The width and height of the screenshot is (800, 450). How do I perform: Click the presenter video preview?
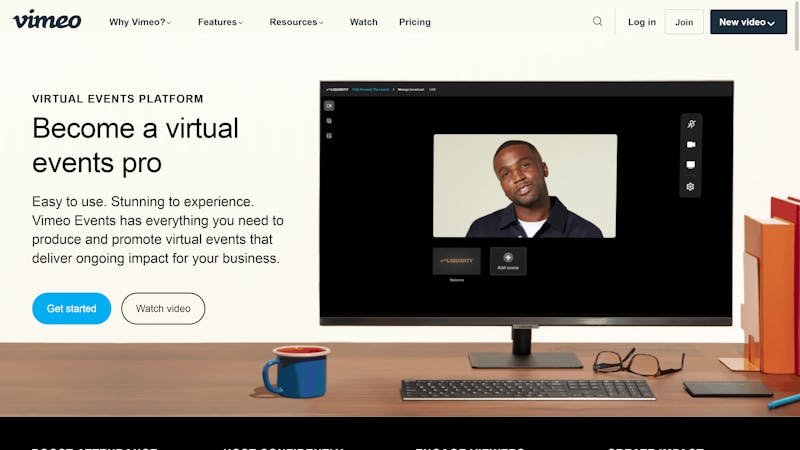click(525, 186)
